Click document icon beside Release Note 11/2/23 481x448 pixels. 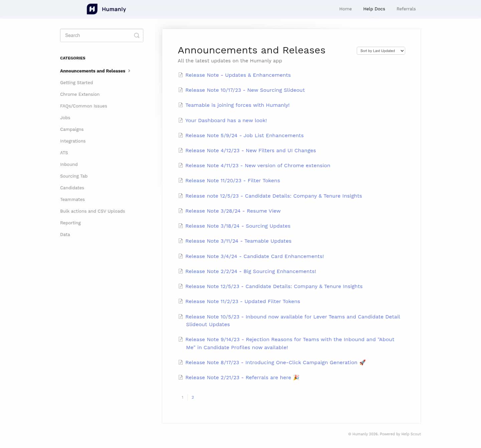point(181,301)
